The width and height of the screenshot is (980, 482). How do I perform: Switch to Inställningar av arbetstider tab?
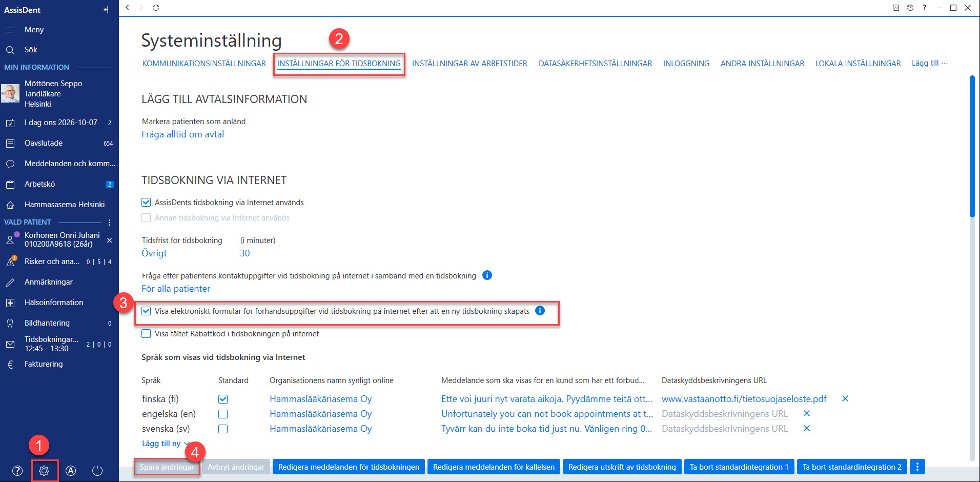point(469,64)
